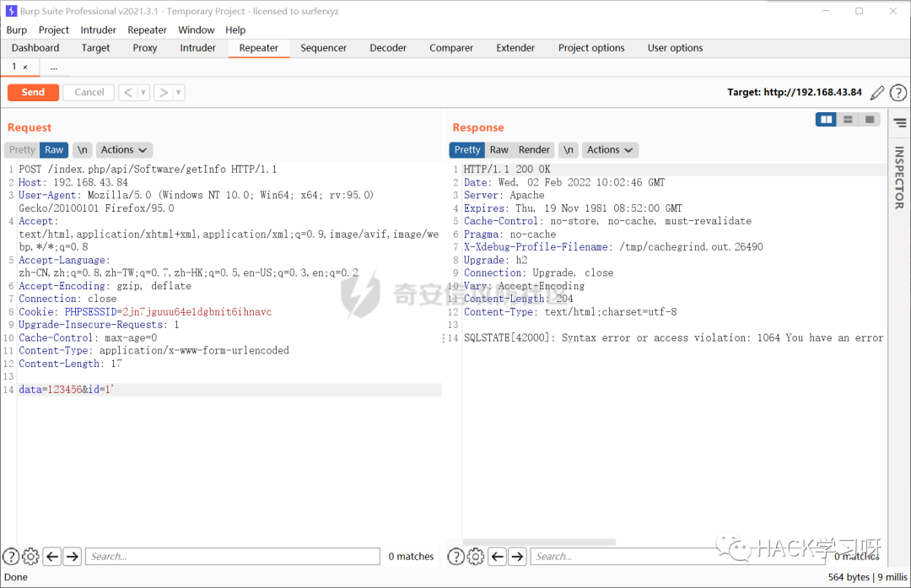Viewport: 911px width, 588px height.
Task: Click the Send button
Action: [33, 92]
